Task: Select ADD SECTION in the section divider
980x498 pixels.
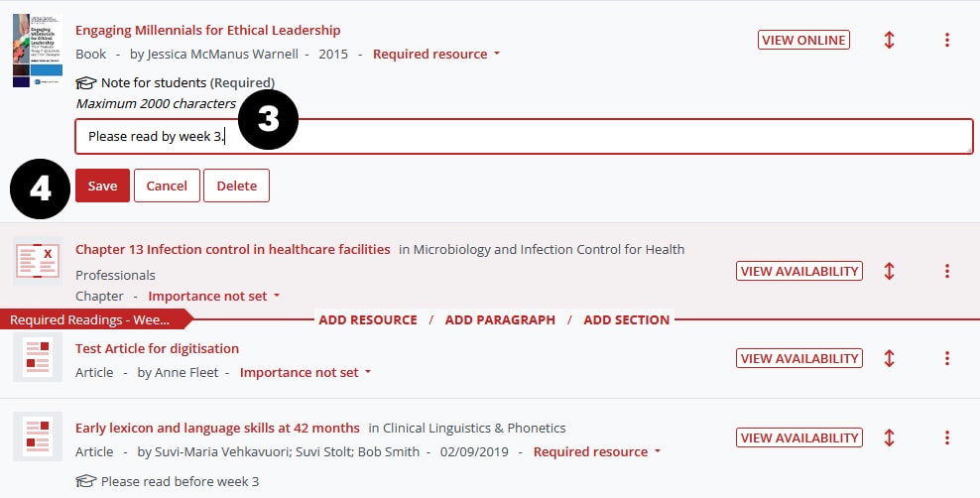Action: pos(626,319)
